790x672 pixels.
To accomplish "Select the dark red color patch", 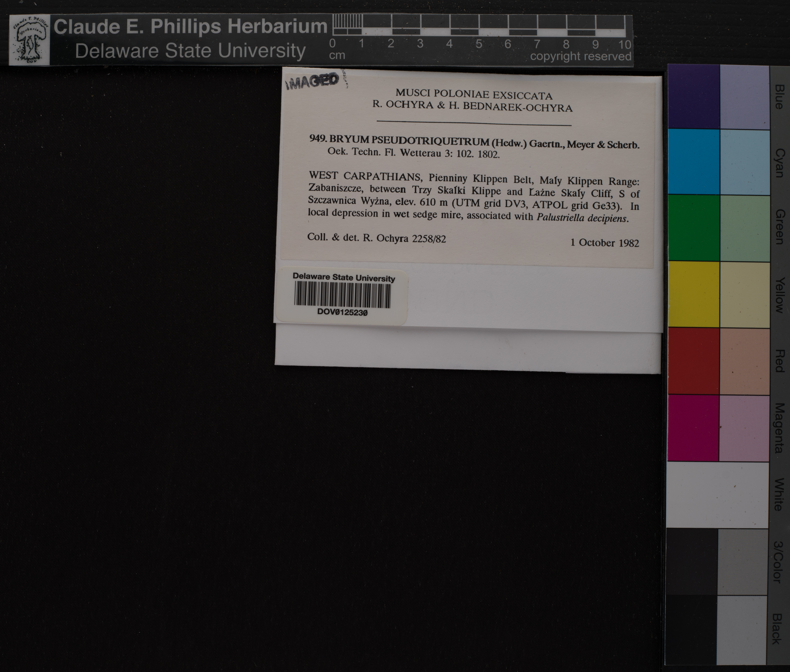I will [x=693, y=361].
